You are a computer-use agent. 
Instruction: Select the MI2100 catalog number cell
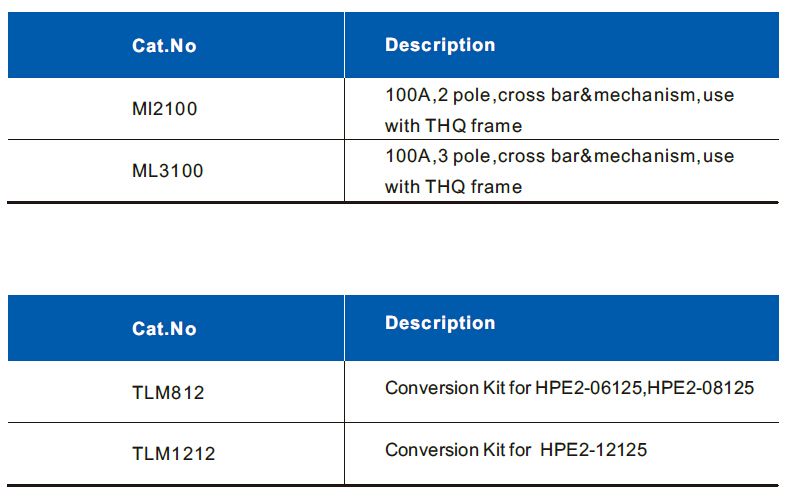pyautogui.click(x=165, y=109)
